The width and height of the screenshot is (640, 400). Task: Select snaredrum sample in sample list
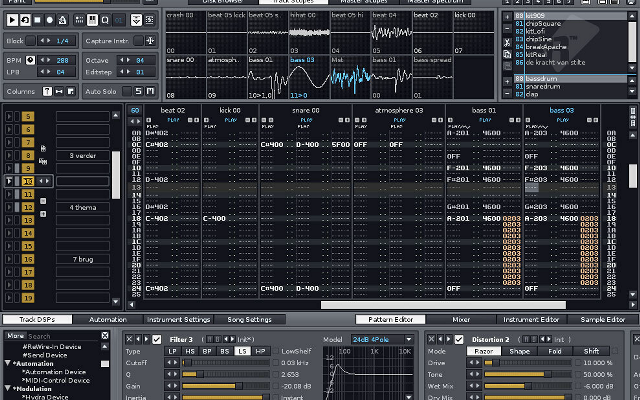(571, 87)
